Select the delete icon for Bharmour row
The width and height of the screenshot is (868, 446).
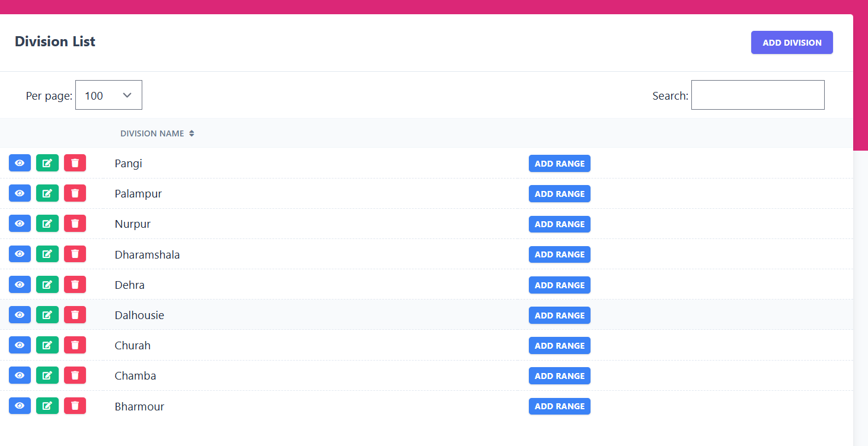(75, 406)
